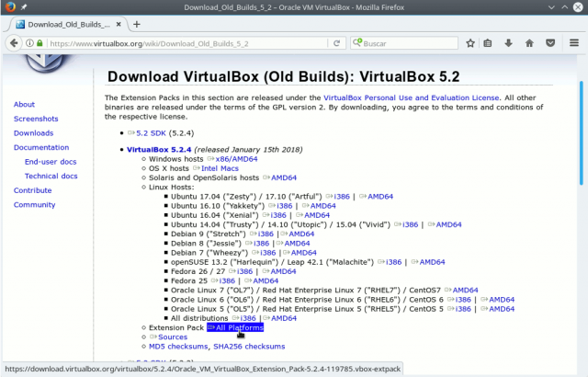Go to home page icon
Image resolution: width=588 pixels, height=377 pixels.
(529, 43)
